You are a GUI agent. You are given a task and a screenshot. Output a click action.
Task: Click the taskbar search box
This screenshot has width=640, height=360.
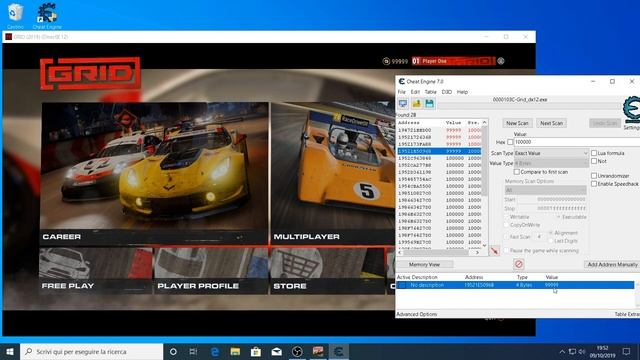click(91, 351)
